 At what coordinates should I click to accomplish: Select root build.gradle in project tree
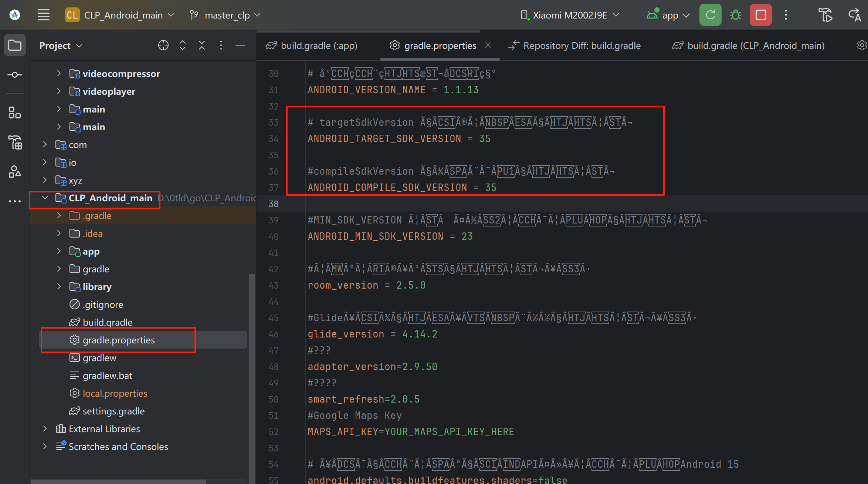[x=101, y=322]
